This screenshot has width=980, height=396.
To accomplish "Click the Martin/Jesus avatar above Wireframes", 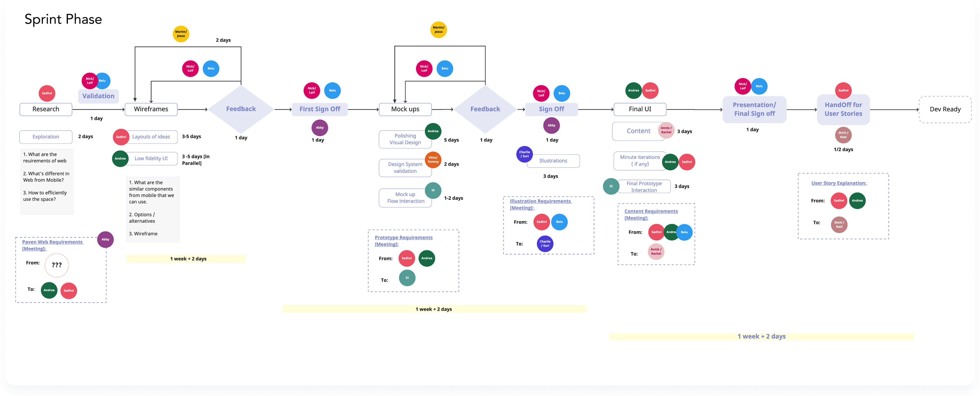I will (x=181, y=34).
